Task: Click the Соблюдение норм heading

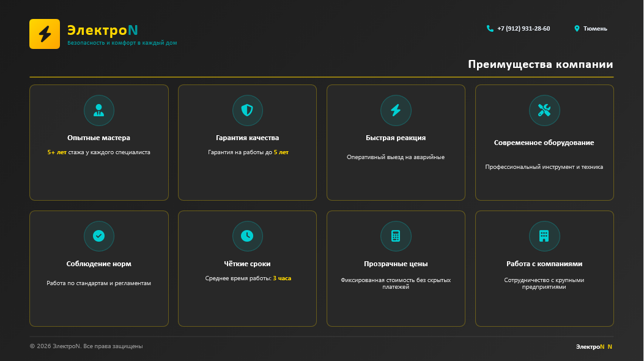Action: [x=98, y=264]
